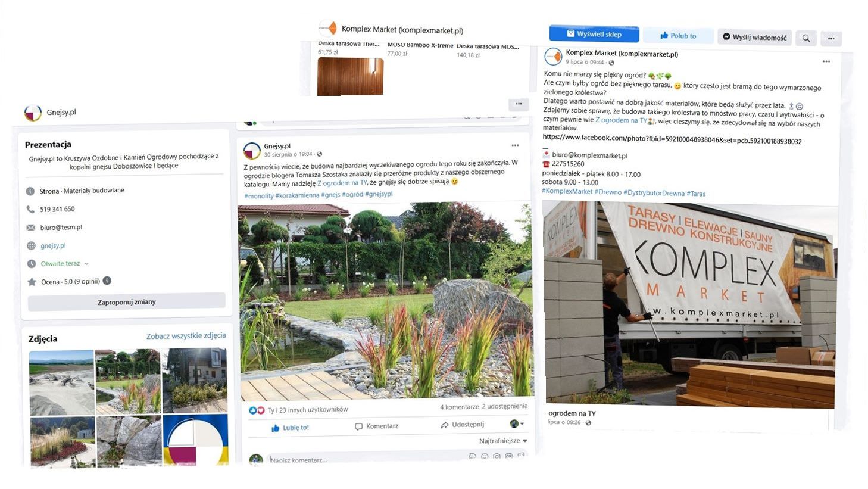Click the Zaproponuj zmiany button

[127, 302]
